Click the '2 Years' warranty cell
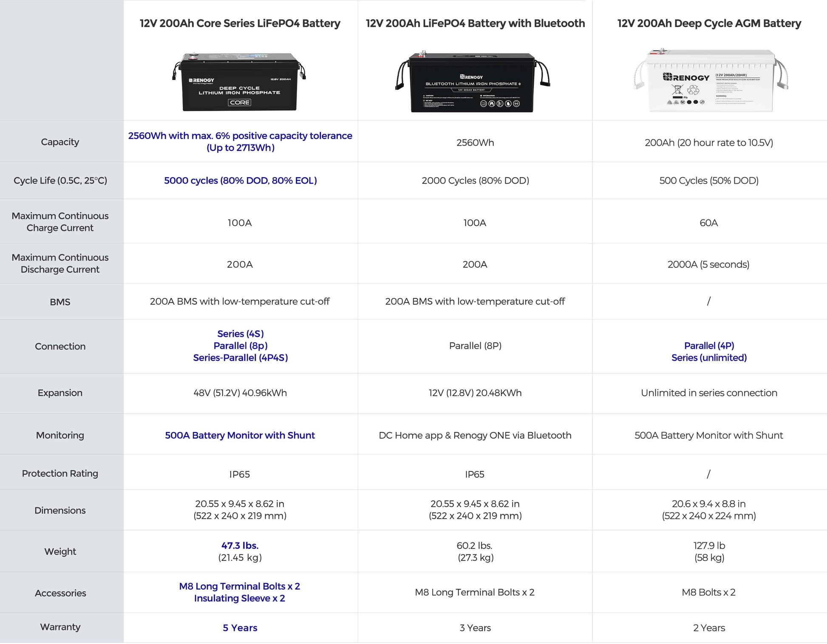 pos(709,628)
